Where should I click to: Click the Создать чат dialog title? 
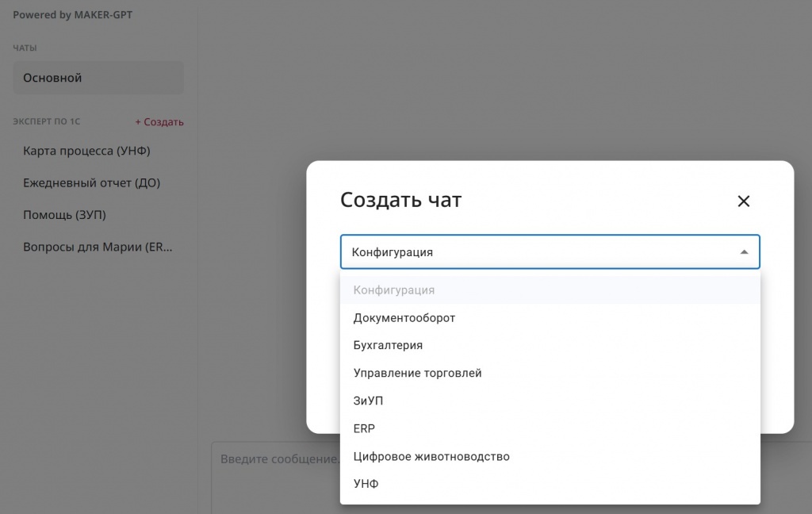pyautogui.click(x=400, y=200)
